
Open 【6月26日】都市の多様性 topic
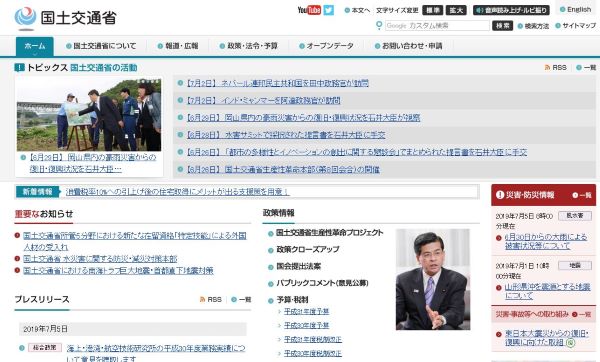[357, 152]
